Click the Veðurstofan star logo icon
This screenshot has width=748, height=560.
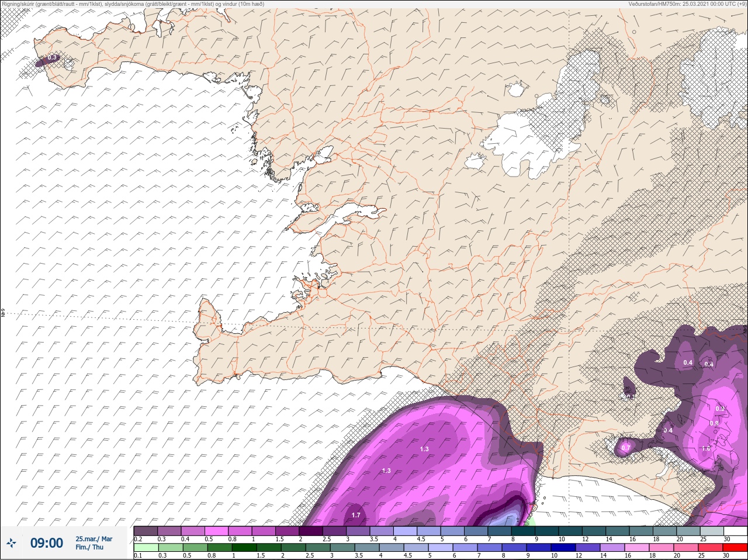click(x=12, y=543)
